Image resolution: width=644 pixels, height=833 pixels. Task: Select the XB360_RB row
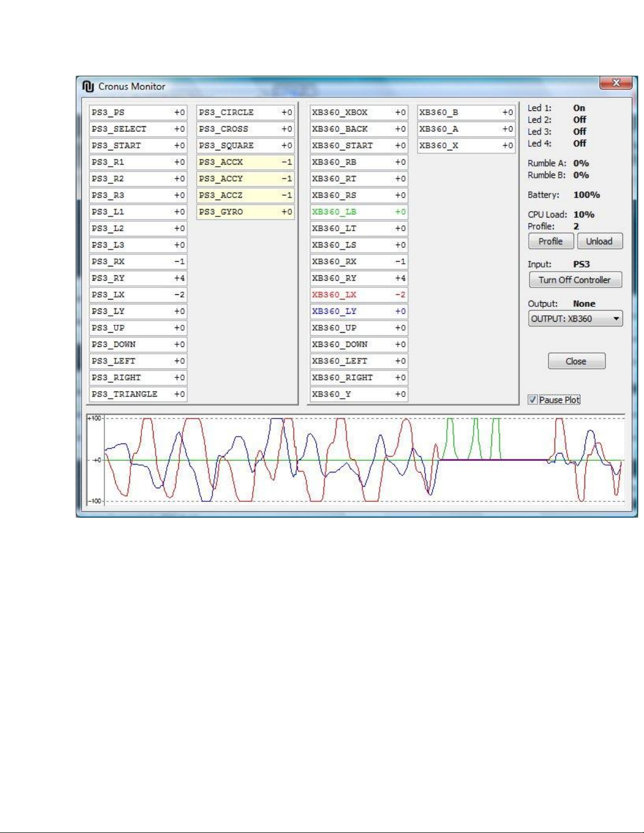pyautogui.click(x=359, y=162)
